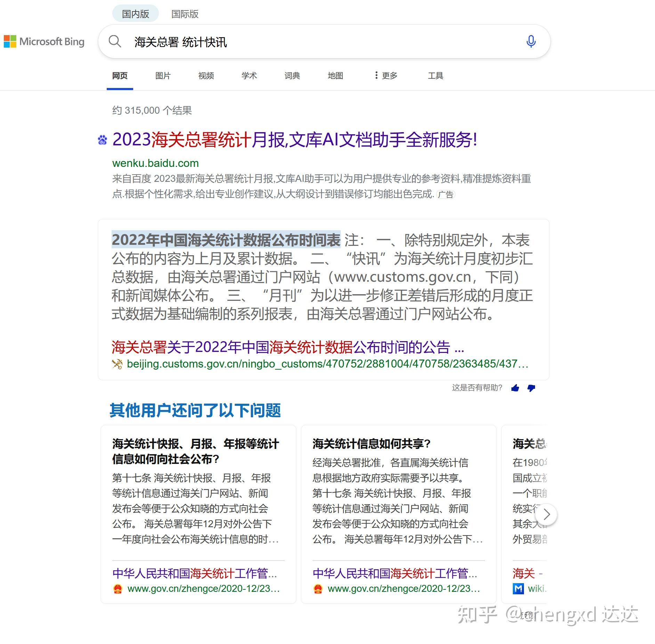Open question 海关统计信息如何共享?
The image size is (655, 644).
point(372,444)
